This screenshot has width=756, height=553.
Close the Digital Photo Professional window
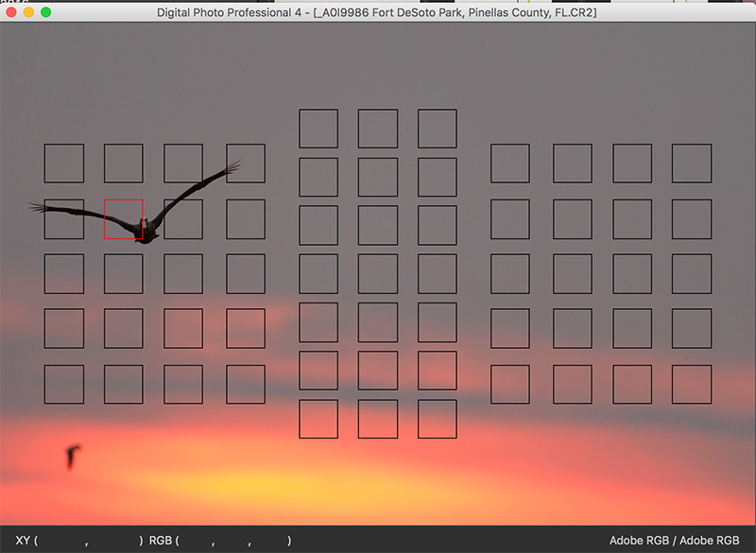[11, 12]
